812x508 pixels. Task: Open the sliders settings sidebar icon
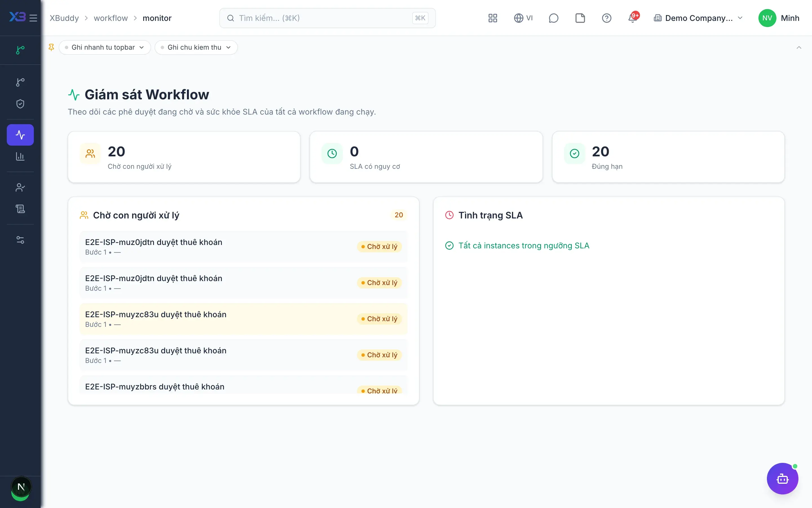click(x=21, y=240)
